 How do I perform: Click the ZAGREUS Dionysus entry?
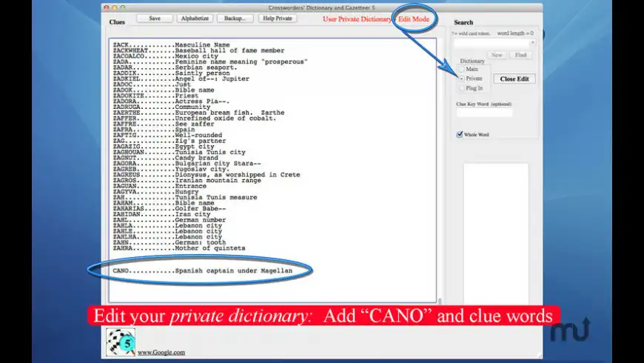coord(207,175)
